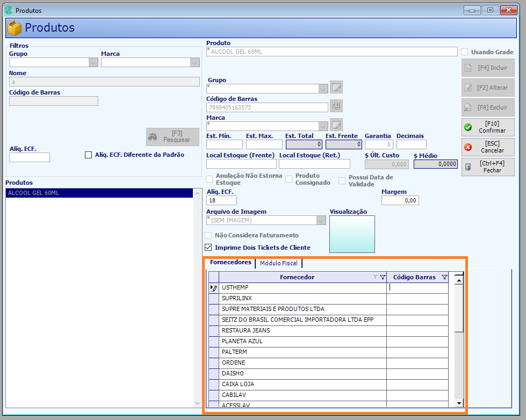Screen dimensions: 526x420
Task: Uncheck Imprime Dois Tickets de Cliente
Action: click(x=208, y=248)
